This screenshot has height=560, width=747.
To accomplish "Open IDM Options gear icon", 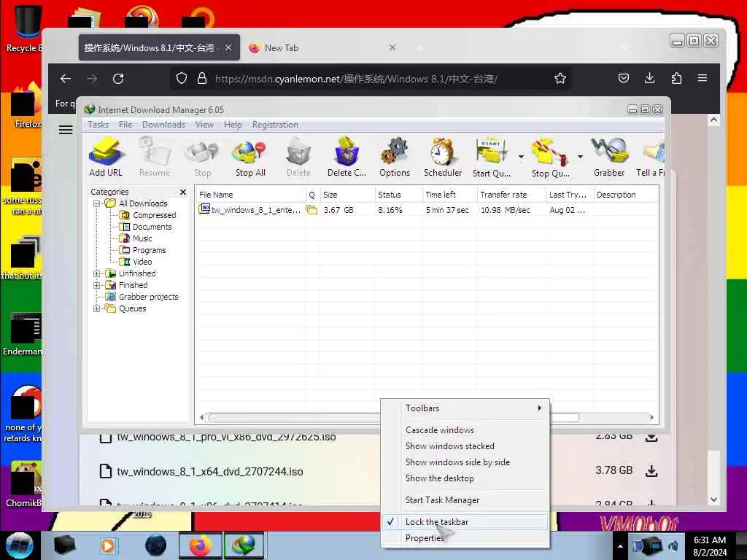I will 395,157.
